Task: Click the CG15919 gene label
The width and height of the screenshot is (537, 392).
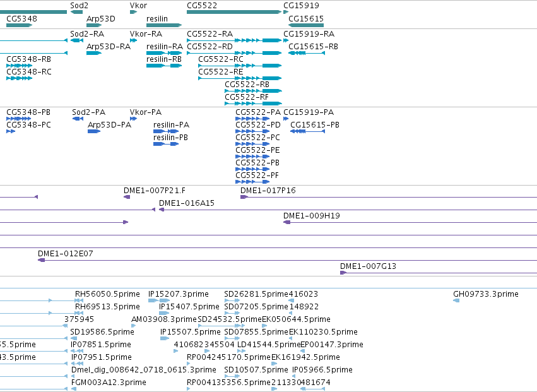Action: coord(301,6)
